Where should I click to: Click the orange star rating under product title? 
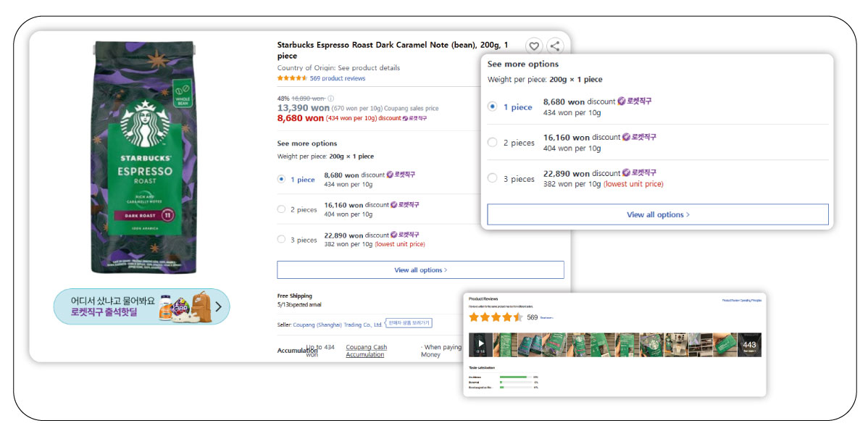[292, 78]
